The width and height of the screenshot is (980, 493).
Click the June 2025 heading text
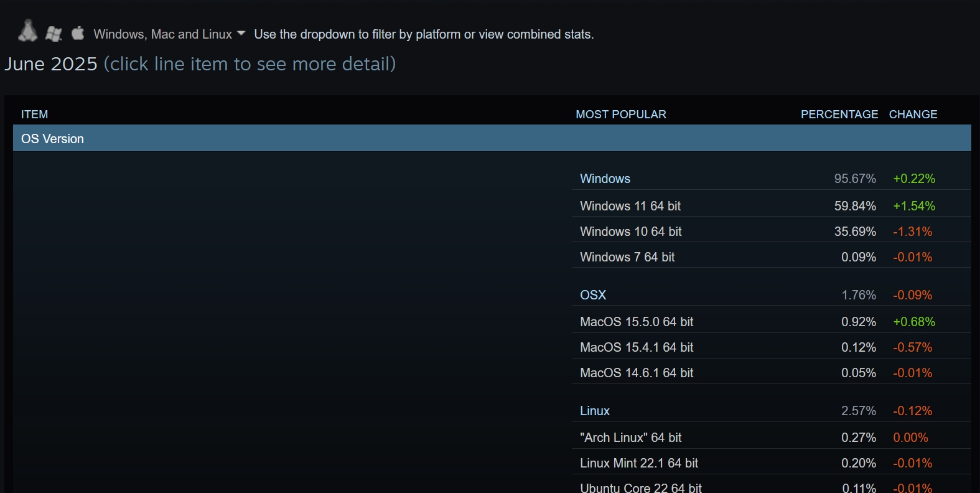51,64
